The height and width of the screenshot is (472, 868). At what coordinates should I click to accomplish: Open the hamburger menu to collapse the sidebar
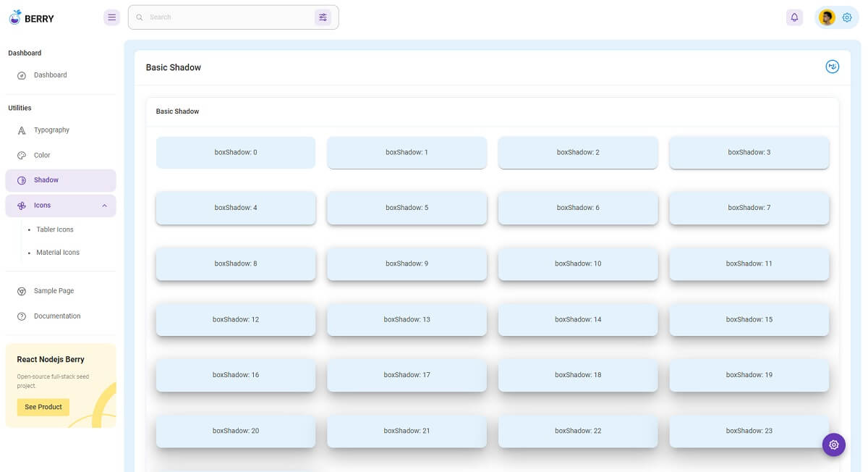[x=111, y=17]
